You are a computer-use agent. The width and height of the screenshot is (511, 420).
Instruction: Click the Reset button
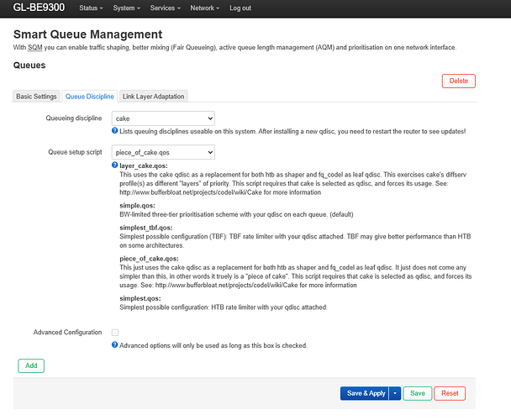450,393
